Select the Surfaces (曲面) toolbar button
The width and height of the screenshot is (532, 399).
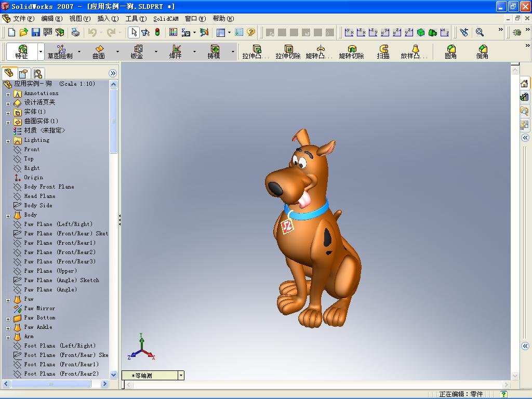pyautogui.click(x=99, y=52)
